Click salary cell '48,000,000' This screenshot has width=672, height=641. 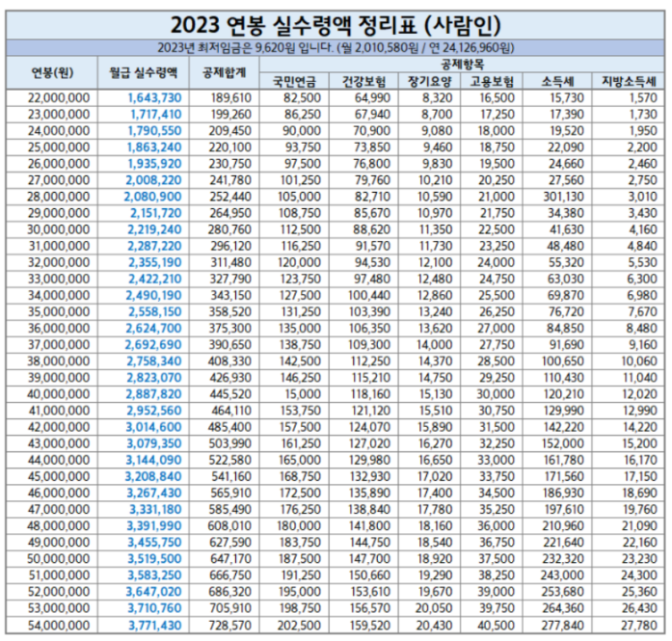click(58, 525)
